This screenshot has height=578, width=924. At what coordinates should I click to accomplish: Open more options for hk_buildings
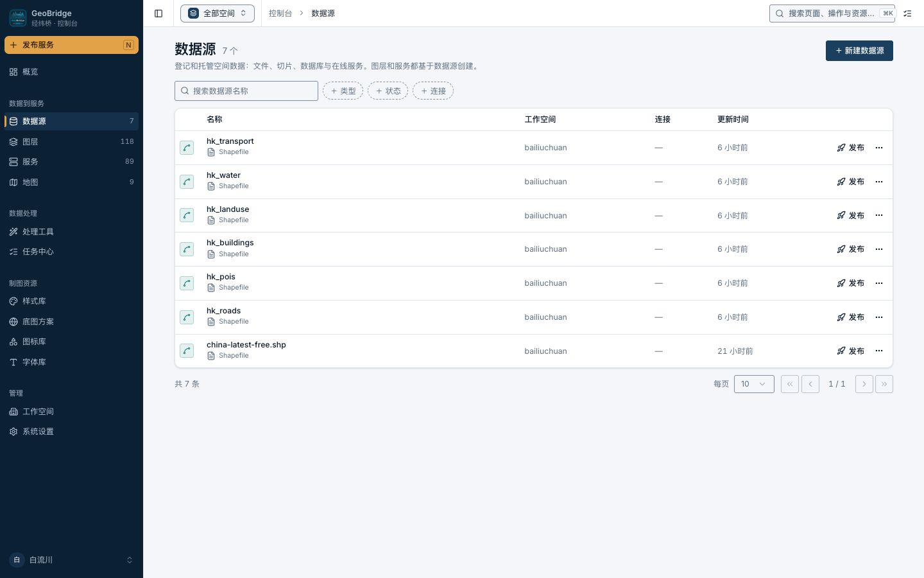pos(879,249)
